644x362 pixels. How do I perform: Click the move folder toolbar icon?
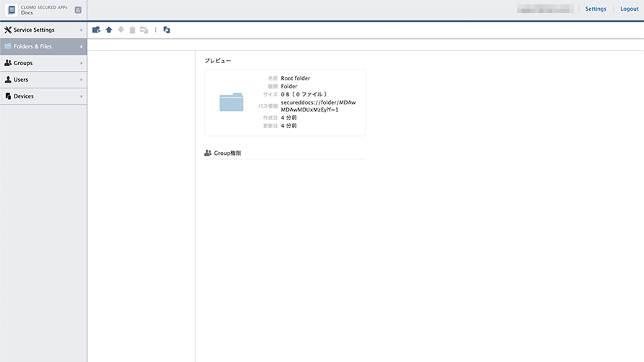click(x=144, y=30)
